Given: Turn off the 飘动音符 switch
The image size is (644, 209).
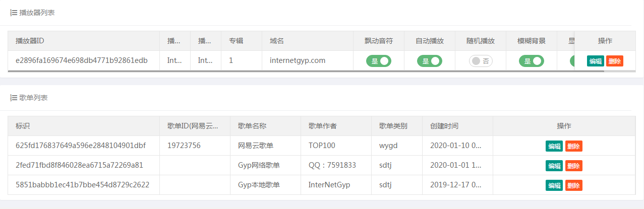Looking at the screenshot, I should (x=379, y=61).
